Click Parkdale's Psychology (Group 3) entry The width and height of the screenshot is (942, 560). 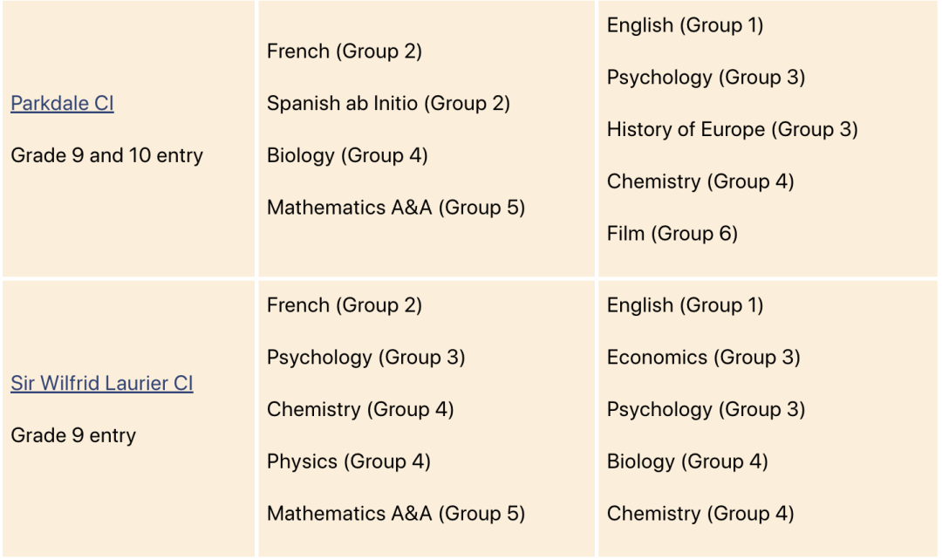tap(706, 78)
